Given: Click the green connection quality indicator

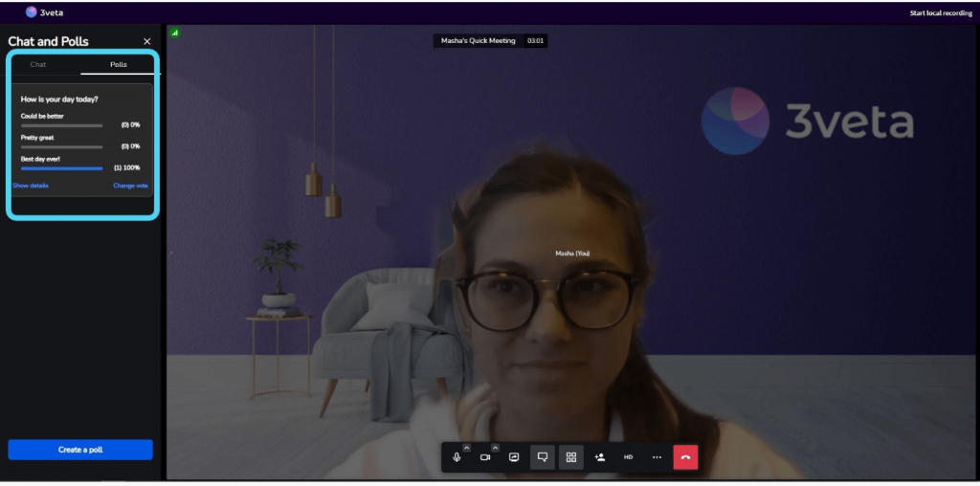Looking at the screenshot, I should click(175, 32).
